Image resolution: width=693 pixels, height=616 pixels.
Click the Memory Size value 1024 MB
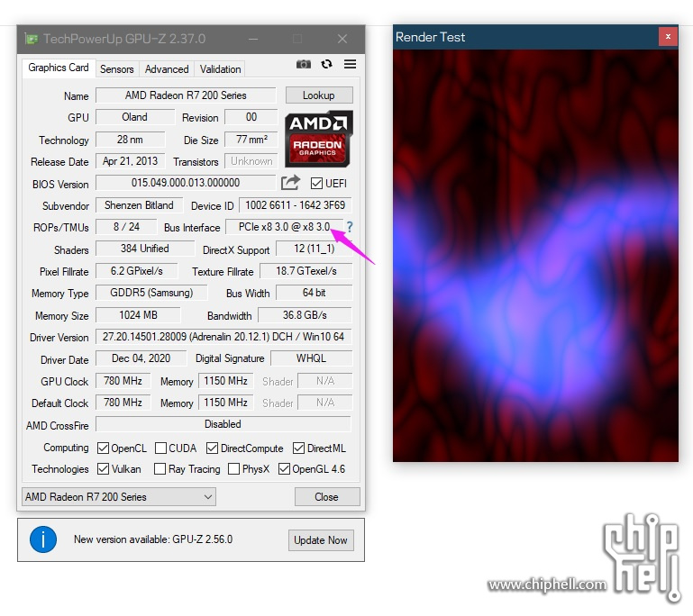(x=138, y=315)
